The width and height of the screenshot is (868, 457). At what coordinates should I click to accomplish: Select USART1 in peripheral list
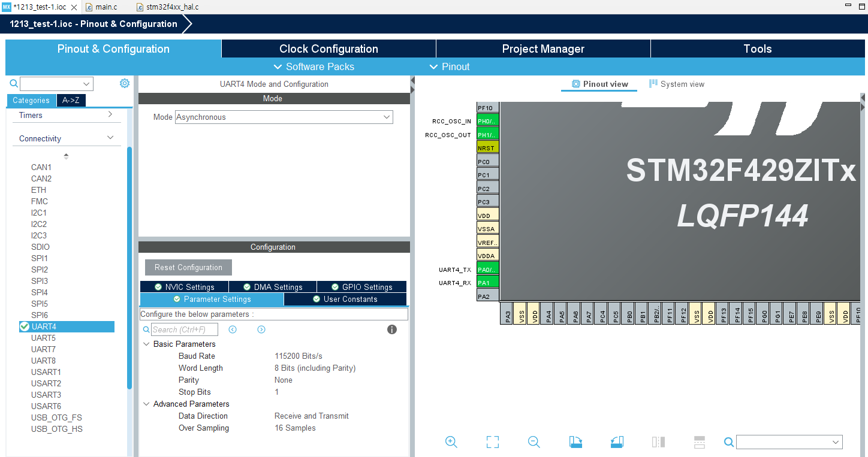(46, 372)
